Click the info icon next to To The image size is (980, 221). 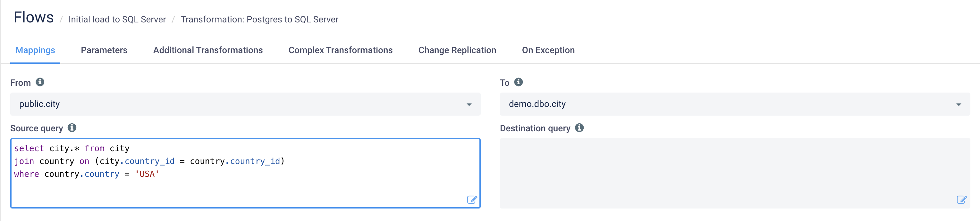[519, 82]
